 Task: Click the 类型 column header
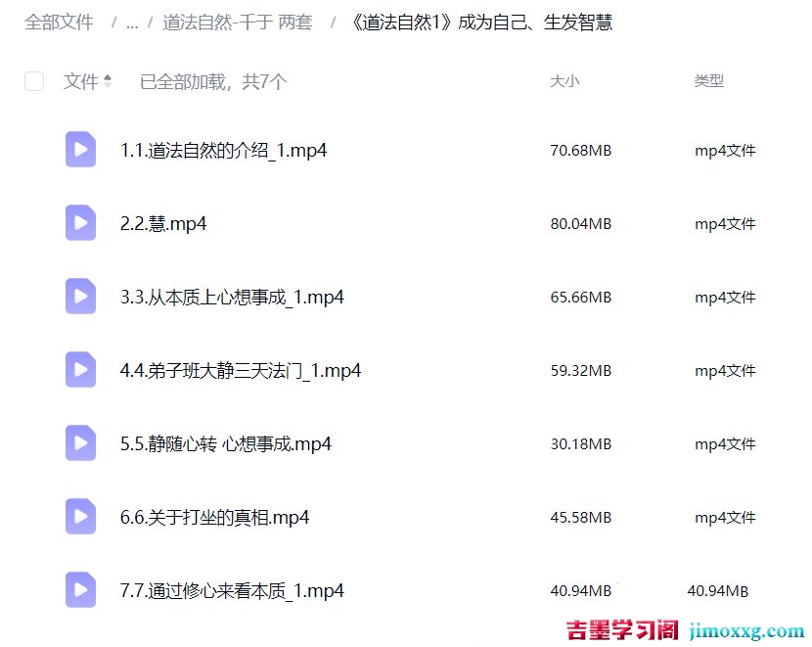tap(709, 81)
